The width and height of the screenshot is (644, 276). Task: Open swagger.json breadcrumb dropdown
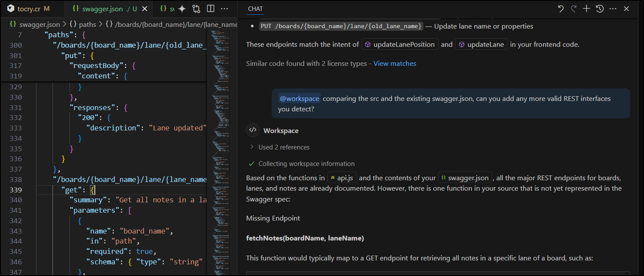tap(35, 25)
